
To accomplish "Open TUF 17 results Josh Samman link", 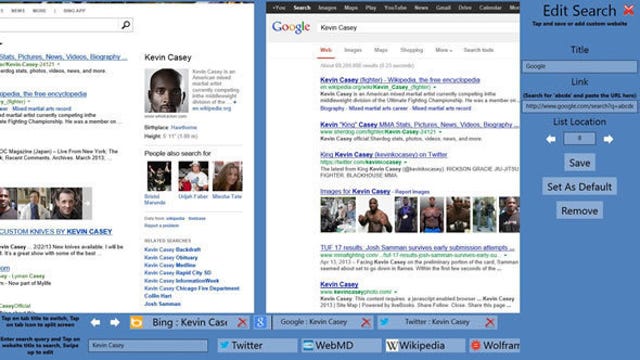I will [x=417, y=247].
